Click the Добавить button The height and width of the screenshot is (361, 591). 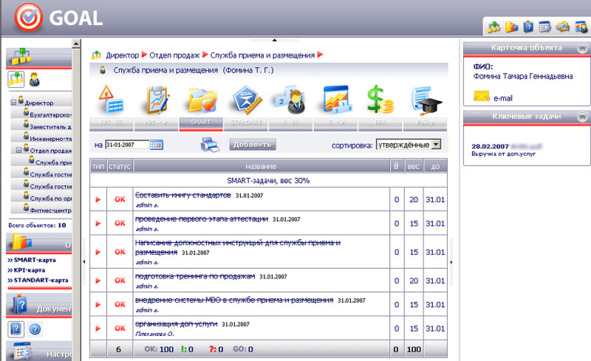pos(253,145)
